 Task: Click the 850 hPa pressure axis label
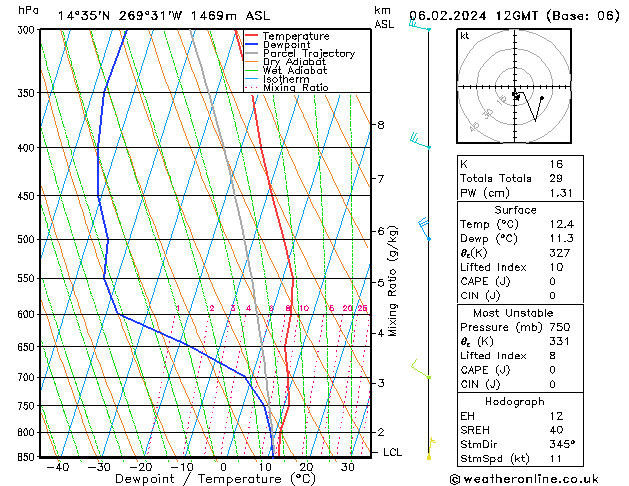tap(26, 458)
